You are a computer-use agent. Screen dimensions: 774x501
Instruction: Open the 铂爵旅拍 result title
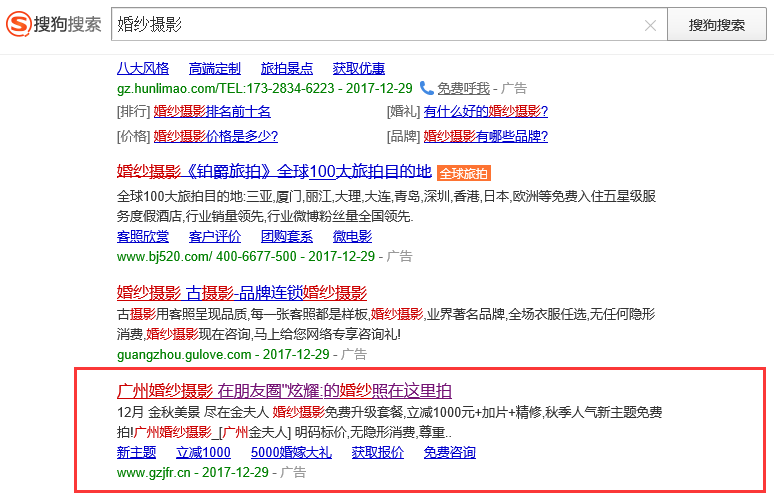click(274, 171)
